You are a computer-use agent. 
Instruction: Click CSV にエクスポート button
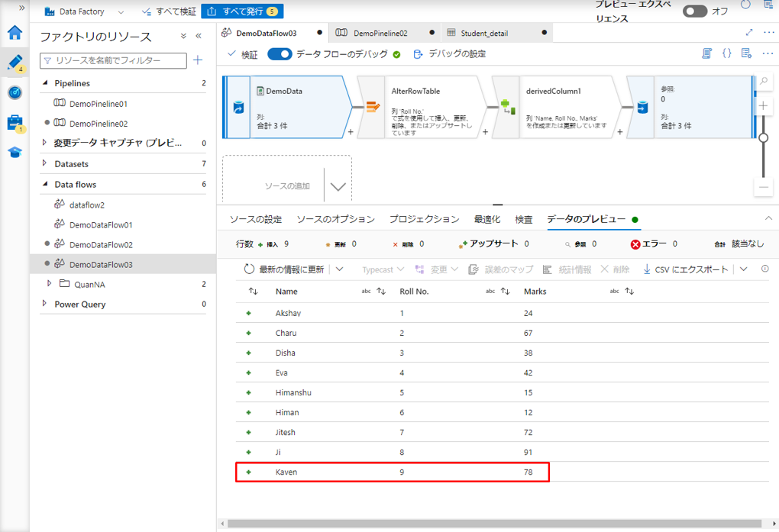pos(687,269)
